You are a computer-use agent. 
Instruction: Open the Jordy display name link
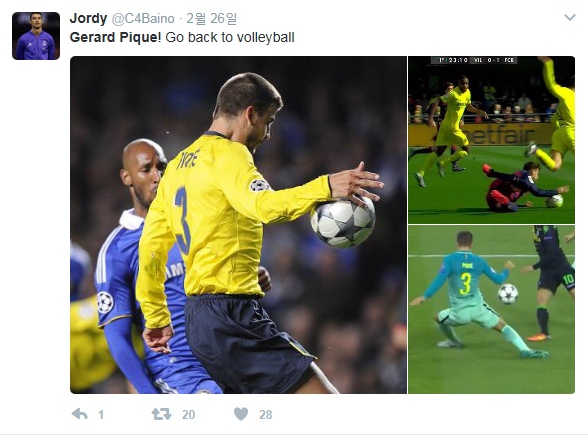(x=88, y=18)
